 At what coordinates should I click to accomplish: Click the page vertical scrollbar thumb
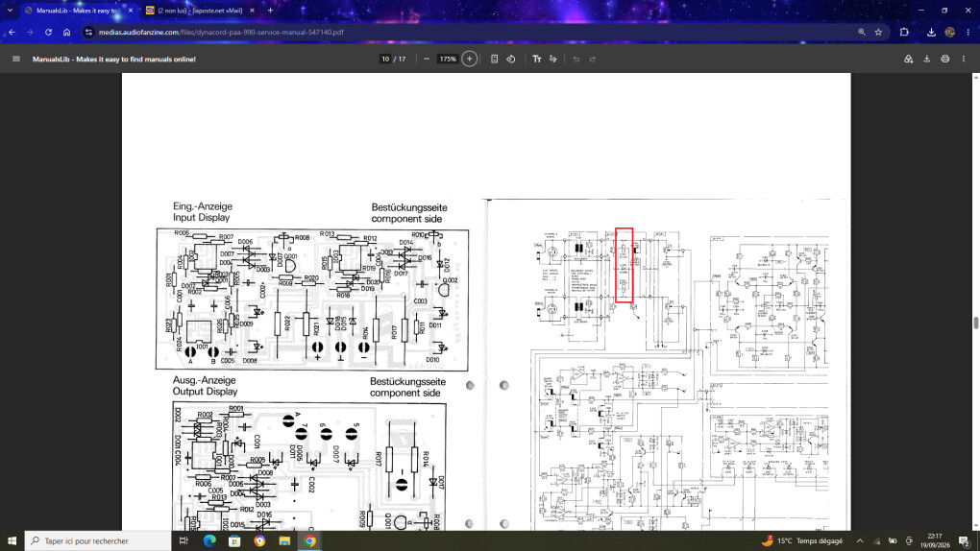(975, 323)
